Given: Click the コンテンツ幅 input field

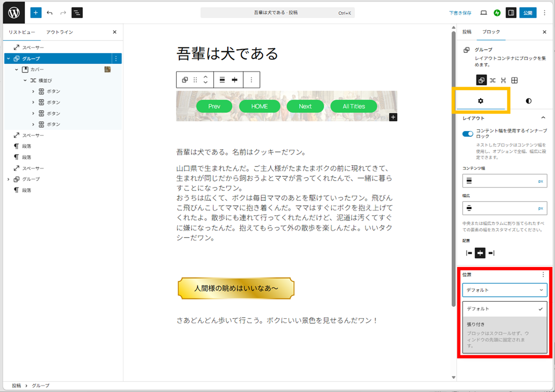Looking at the screenshot, I should [x=502, y=181].
